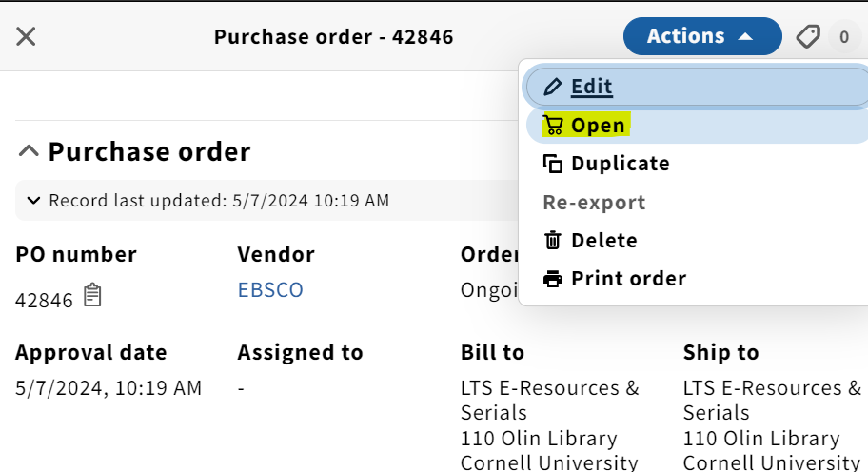Viewport: 868px width, 472px height.
Task: Click the duplicate icon beside Duplicate
Action: (x=552, y=164)
